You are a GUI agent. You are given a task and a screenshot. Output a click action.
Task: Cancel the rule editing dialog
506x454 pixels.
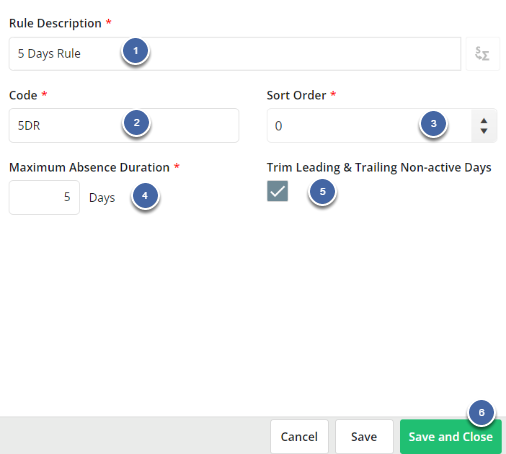(x=299, y=437)
